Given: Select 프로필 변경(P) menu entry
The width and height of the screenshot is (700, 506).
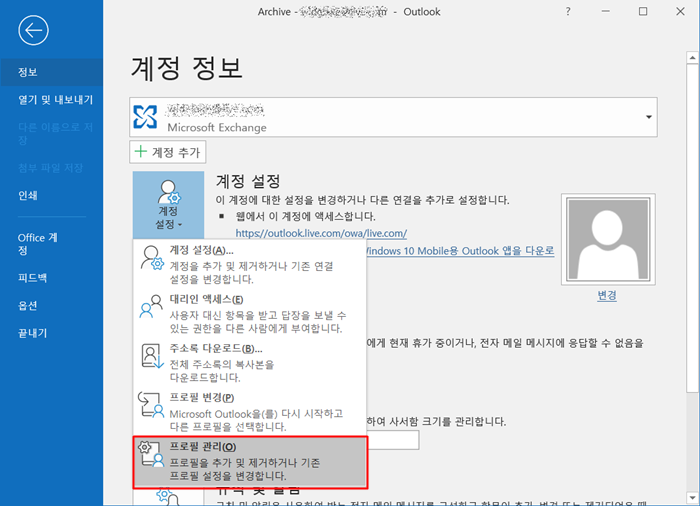Looking at the screenshot, I should tap(250, 411).
